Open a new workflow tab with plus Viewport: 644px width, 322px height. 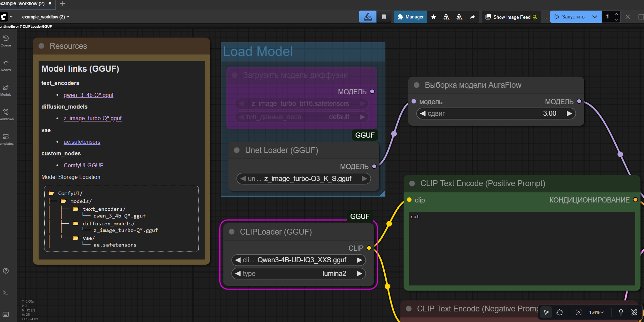pos(63,4)
